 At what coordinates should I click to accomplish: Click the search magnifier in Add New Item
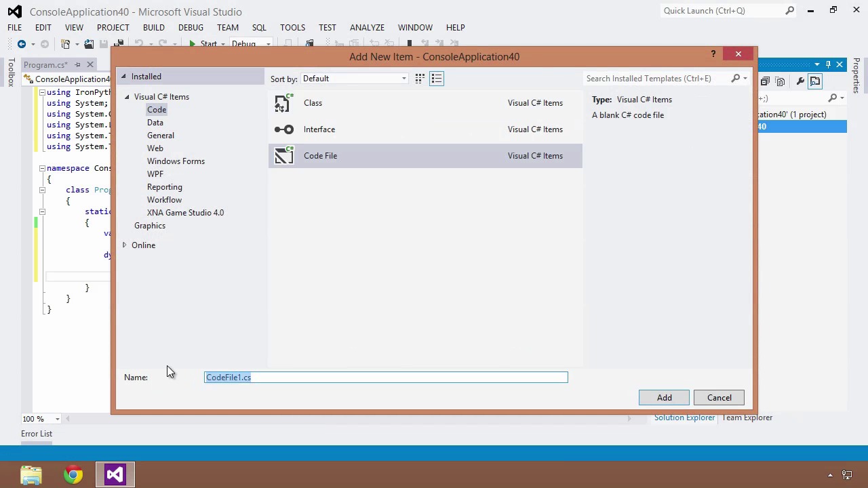point(736,79)
